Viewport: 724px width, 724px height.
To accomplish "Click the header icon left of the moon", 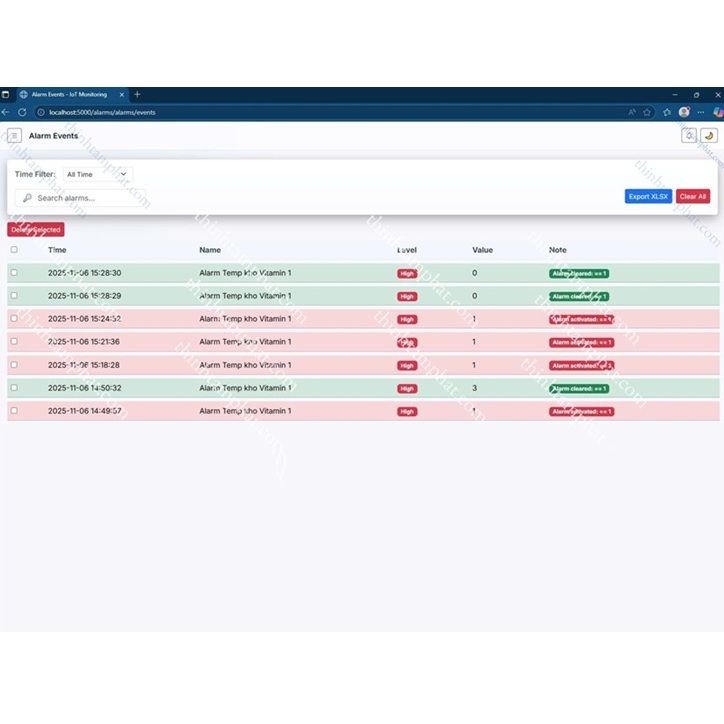I will (689, 135).
